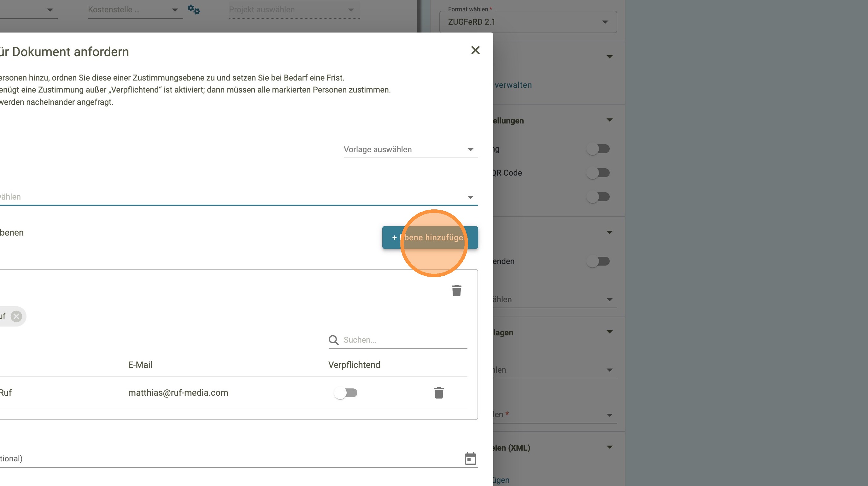Open the deadline calendar picker icon

coord(470,459)
